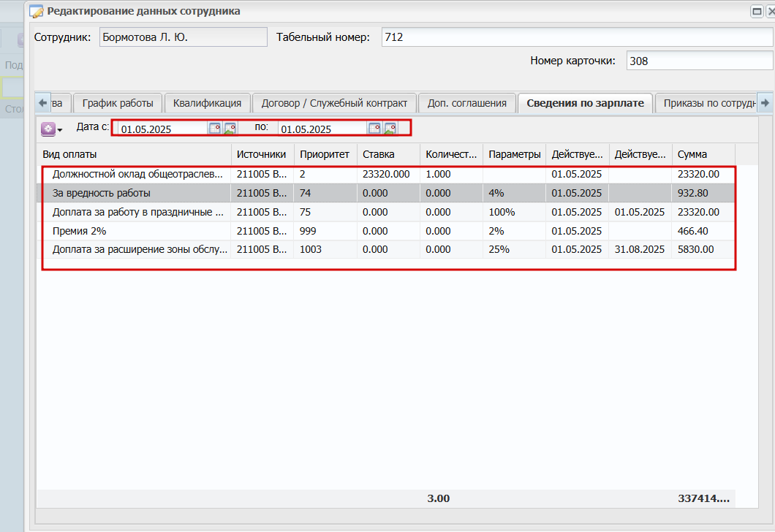Viewport: 775px width, 532px height.
Task: Sort by Ставка column header
Action: 388,154
